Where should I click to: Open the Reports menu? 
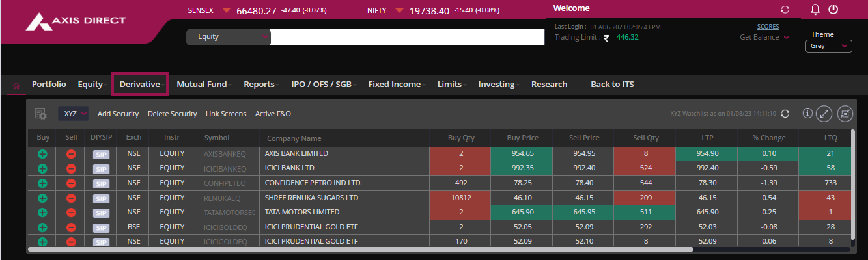[x=259, y=84]
